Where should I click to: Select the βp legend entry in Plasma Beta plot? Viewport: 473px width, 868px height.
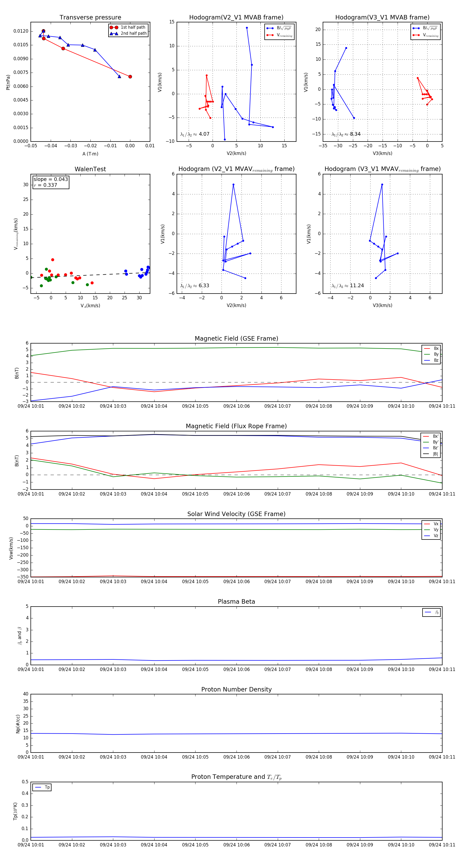(x=431, y=612)
